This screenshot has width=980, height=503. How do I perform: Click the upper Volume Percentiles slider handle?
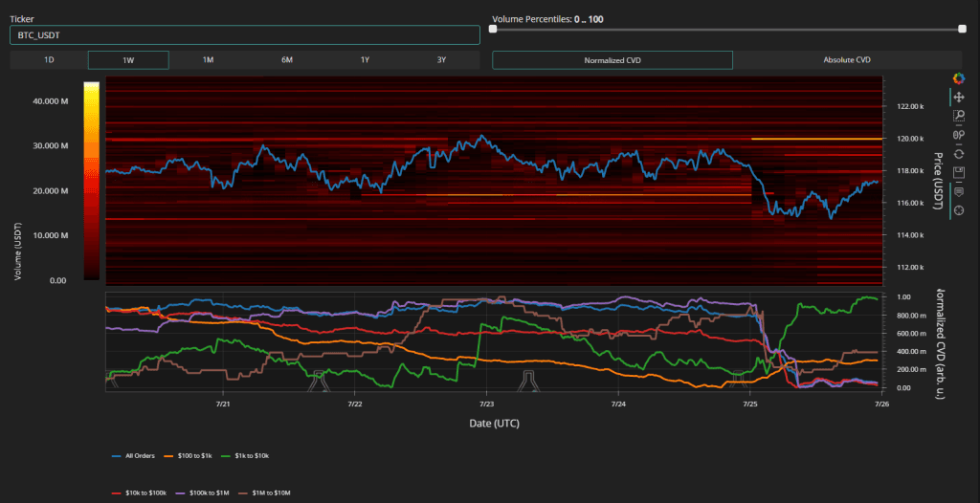point(962,29)
